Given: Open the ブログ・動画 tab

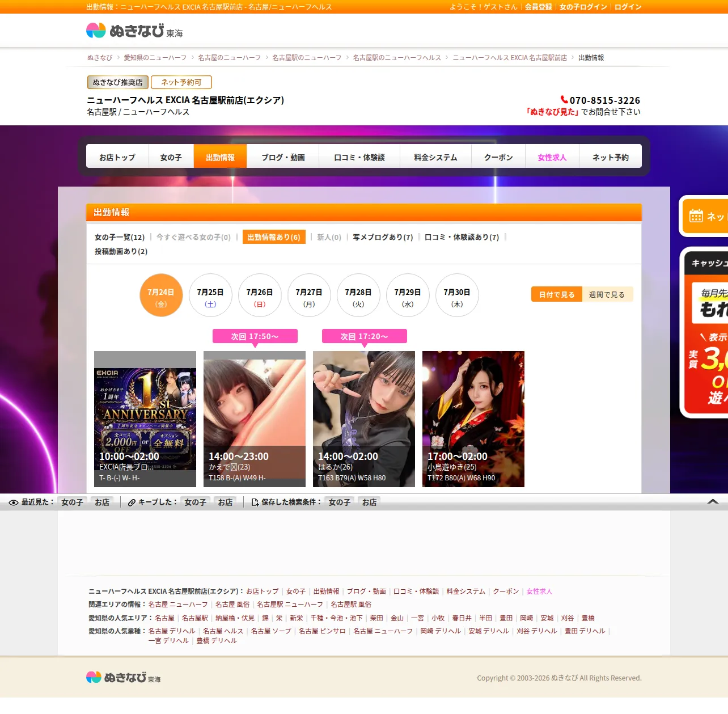Looking at the screenshot, I should [283, 157].
